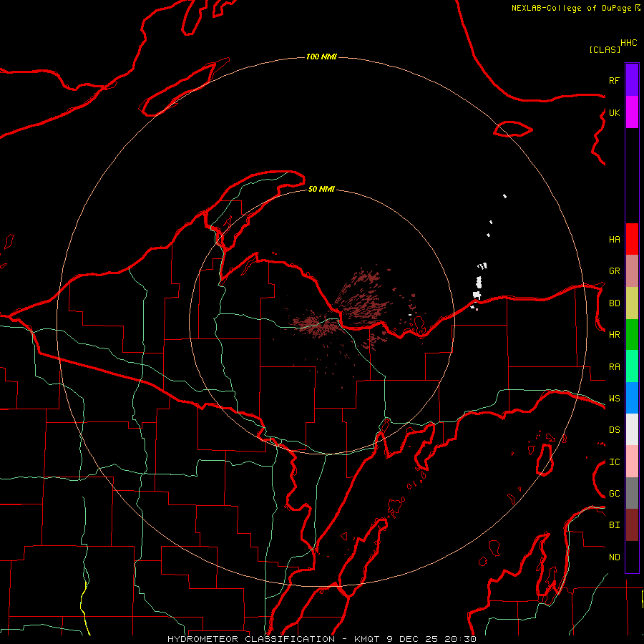Click the HR green legend swatch
The width and height of the screenshot is (644, 644).
632,335
